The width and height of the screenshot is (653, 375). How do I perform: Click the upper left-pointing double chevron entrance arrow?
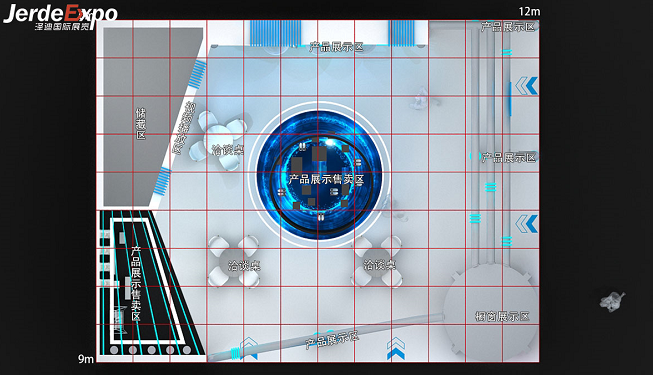[x=527, y=86]
